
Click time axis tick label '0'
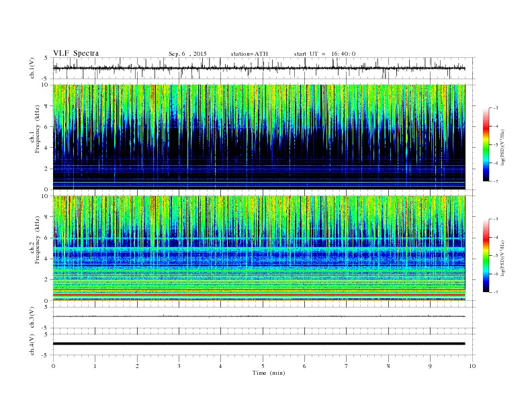(53, 366)
